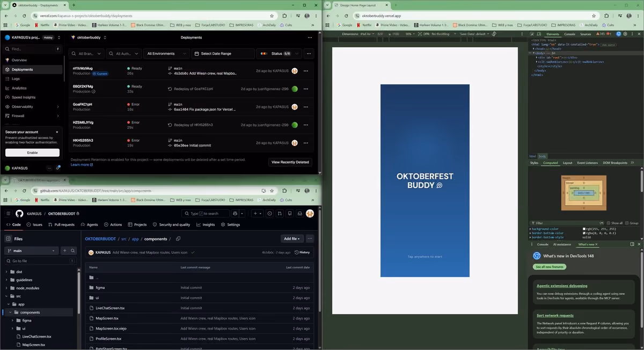Open the All Branches filter dropdown
The height and width of the screenshot is (350, 644).
click(85, 54)
